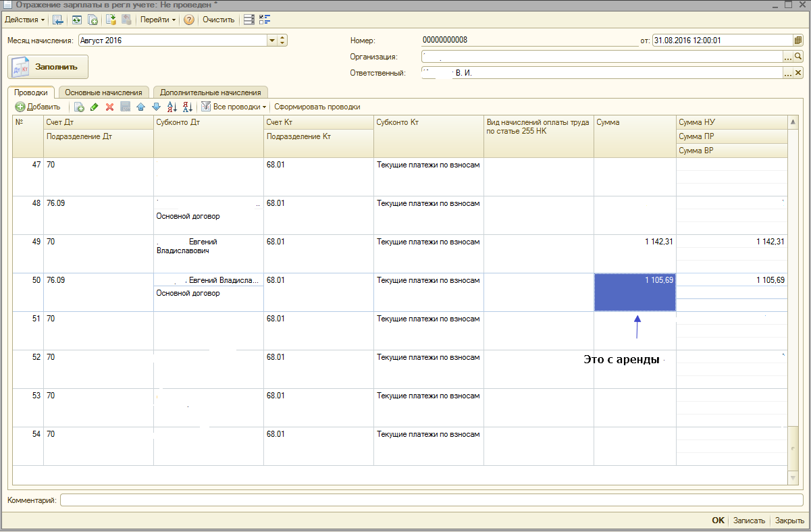Sort ascending with А-Я icon
The height and width of the screenshot is (532, 811).
pos(172,107)
